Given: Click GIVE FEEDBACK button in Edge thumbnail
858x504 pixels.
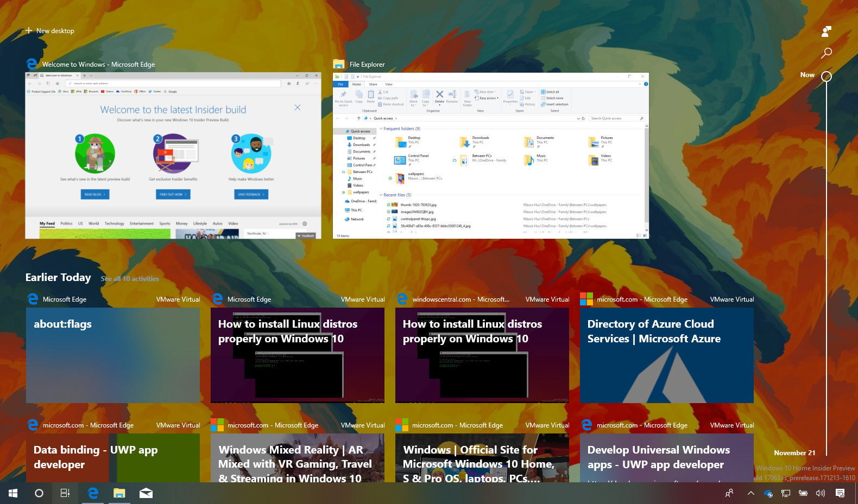Looking at the screenshot, I should [251, 194].
